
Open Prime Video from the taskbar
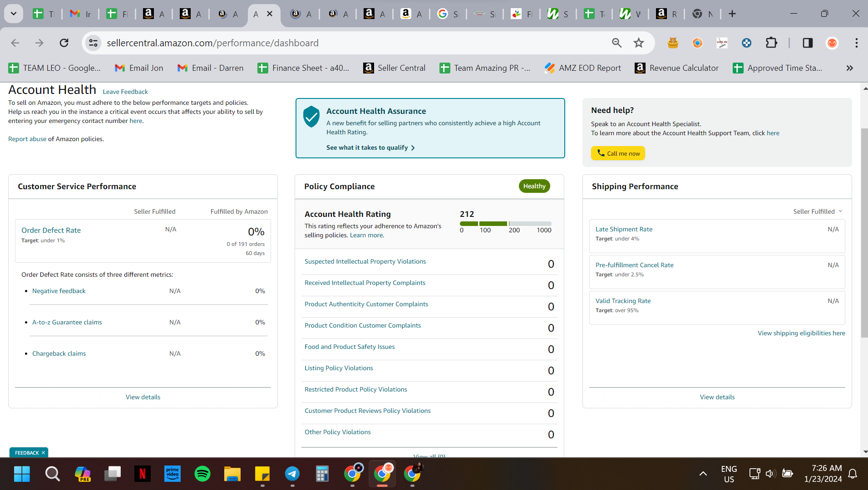click(173, 474)
